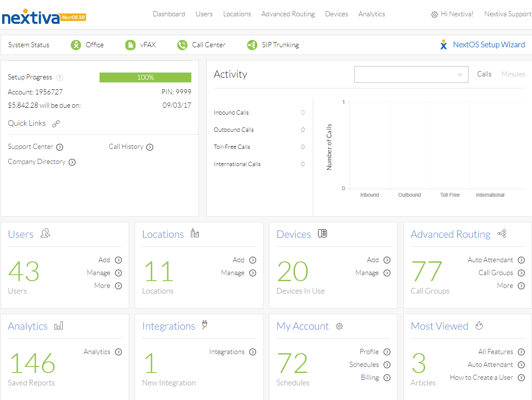Click the NextOS Setup Wizard X icon
532x400 pixels.
click(x=444, y=45)
